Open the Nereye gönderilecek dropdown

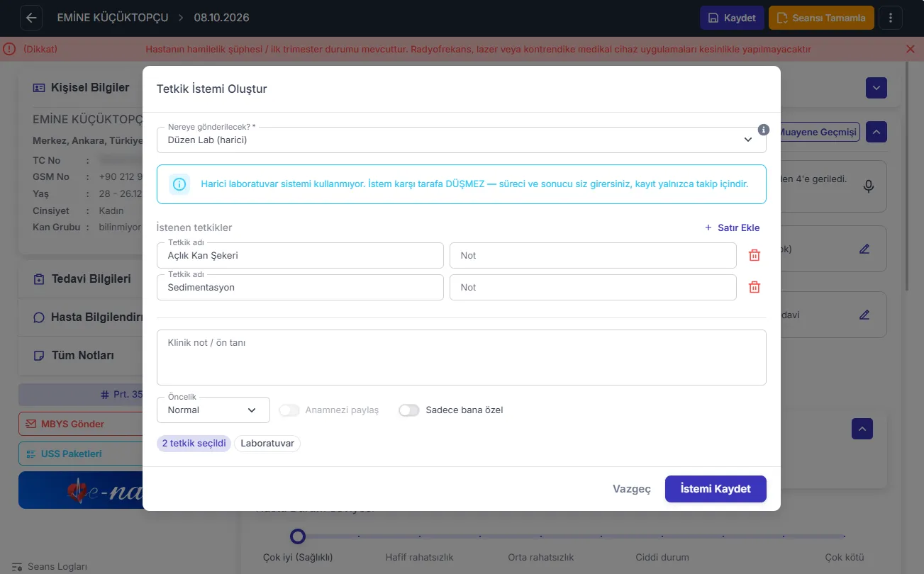[462, 140]
